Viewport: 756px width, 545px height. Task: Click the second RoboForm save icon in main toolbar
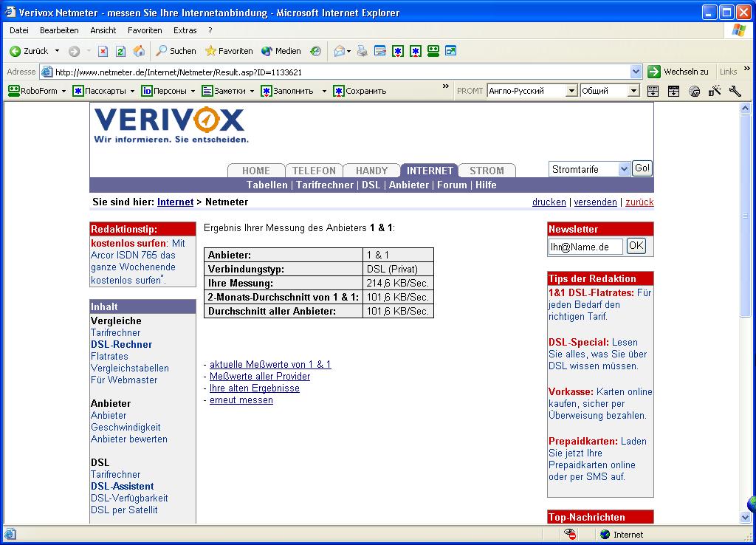pos(416,51)
